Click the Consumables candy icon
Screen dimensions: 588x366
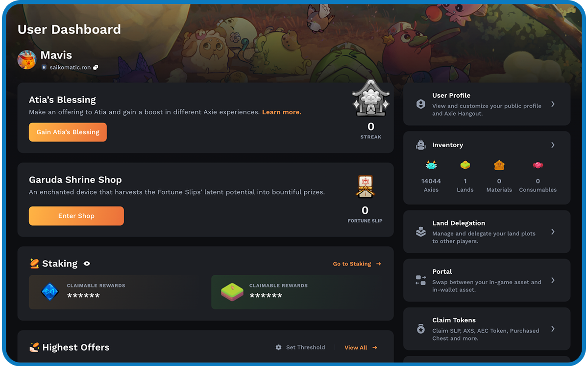point(538,165)
